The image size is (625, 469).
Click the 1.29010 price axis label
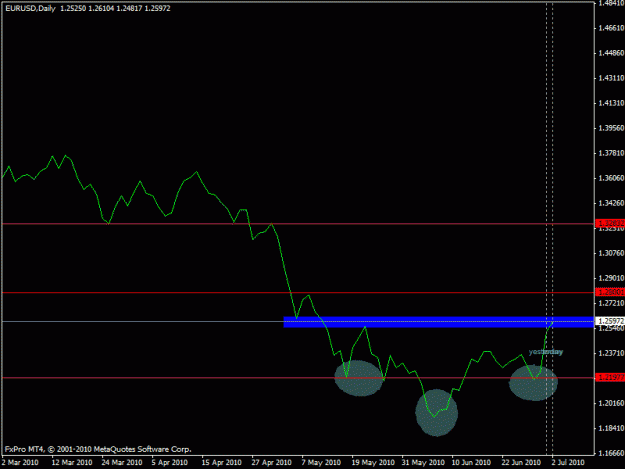pyautogui.click(x=611, y=278)
